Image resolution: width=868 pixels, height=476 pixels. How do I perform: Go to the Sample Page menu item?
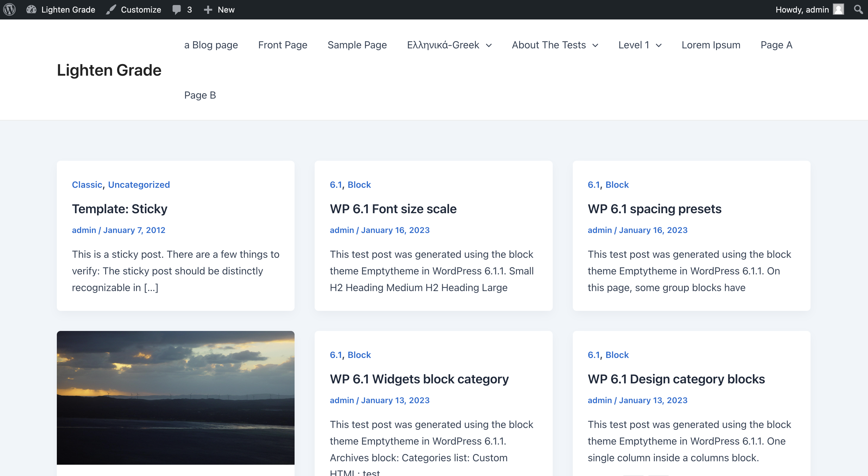(x=357, y=45)
